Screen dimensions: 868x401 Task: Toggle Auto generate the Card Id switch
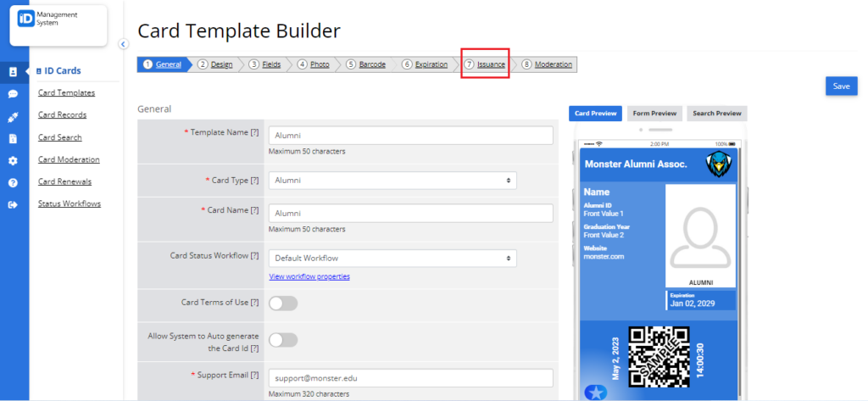coord(283,340)
